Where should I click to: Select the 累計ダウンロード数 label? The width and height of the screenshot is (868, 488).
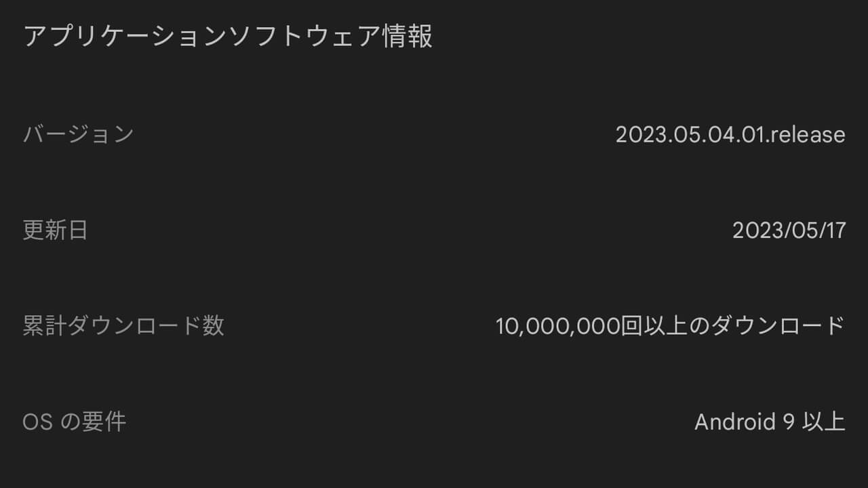123,326
